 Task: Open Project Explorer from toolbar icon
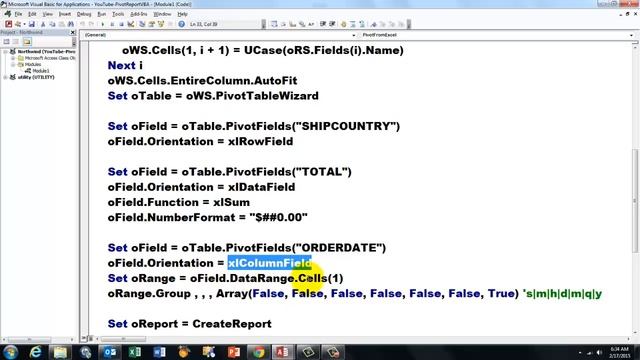[x=142, y=24]
